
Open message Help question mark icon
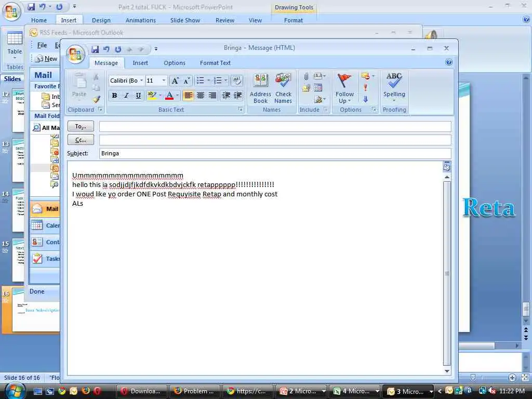click(448, 62)
